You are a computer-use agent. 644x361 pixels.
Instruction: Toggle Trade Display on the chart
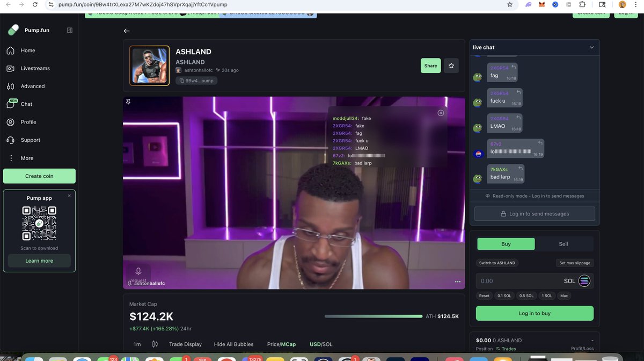(185, 344)
